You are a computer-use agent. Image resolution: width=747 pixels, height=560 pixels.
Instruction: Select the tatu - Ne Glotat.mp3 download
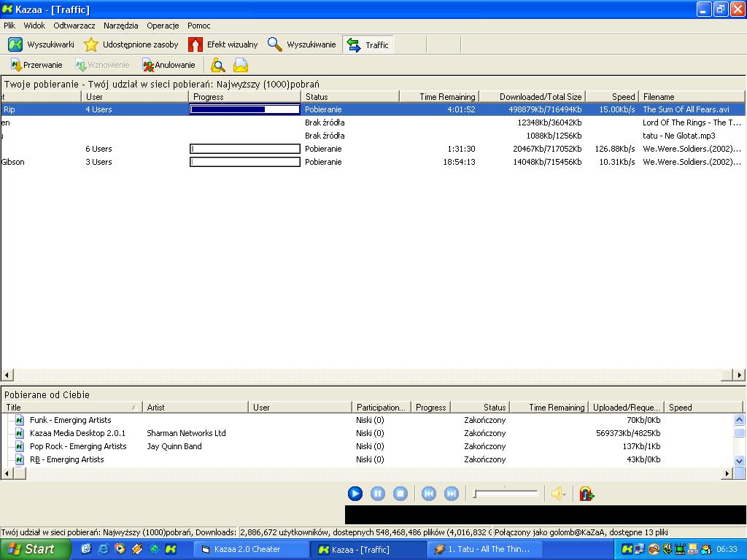point(373,136)
